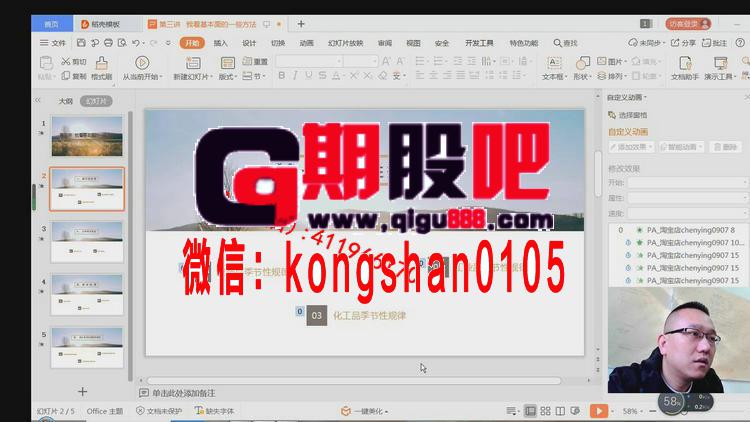Image resolution: width=750 pixels, height=422 pixels.
Task: Click the zoom out minus button
Action: pyautogui.click(x=653, y=411)
